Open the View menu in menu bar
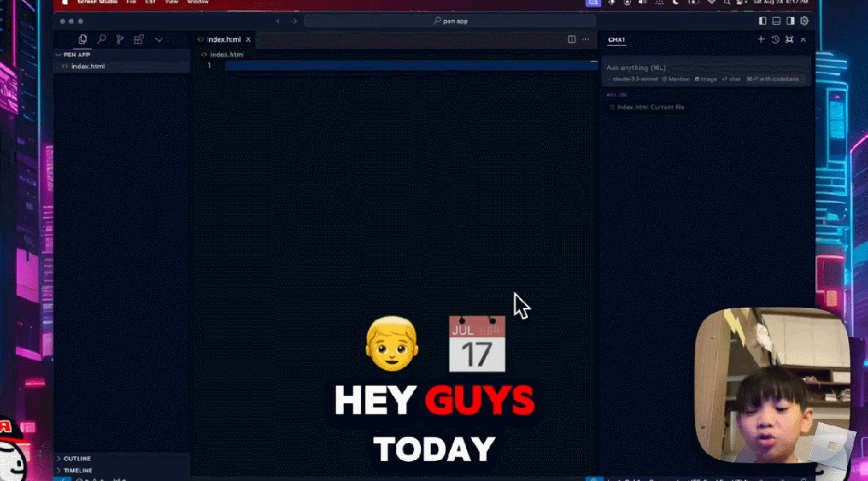The image size is (868, 481). coord(171,2)
